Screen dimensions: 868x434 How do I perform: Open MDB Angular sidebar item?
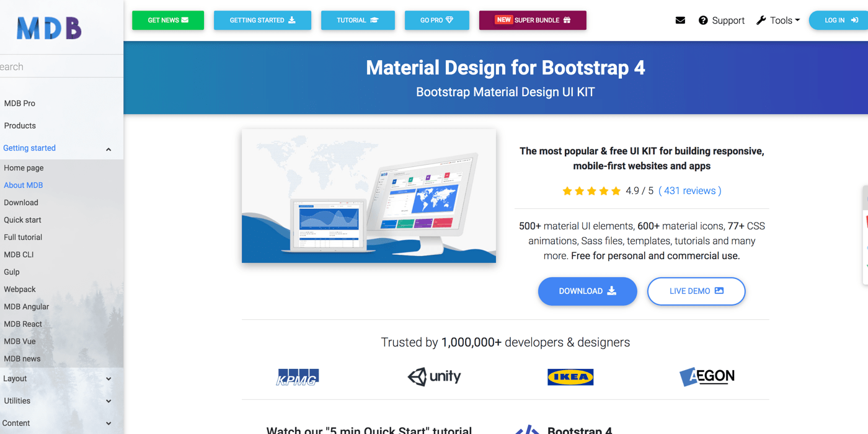(26, 307)
